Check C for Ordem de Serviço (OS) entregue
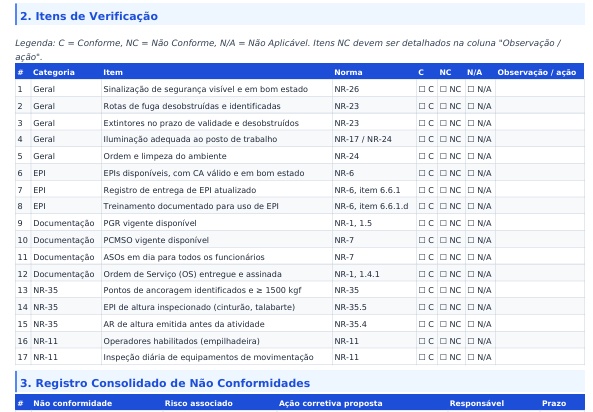Image resolution: width=593 pixels, height=412 pixels. pos(422,274)
